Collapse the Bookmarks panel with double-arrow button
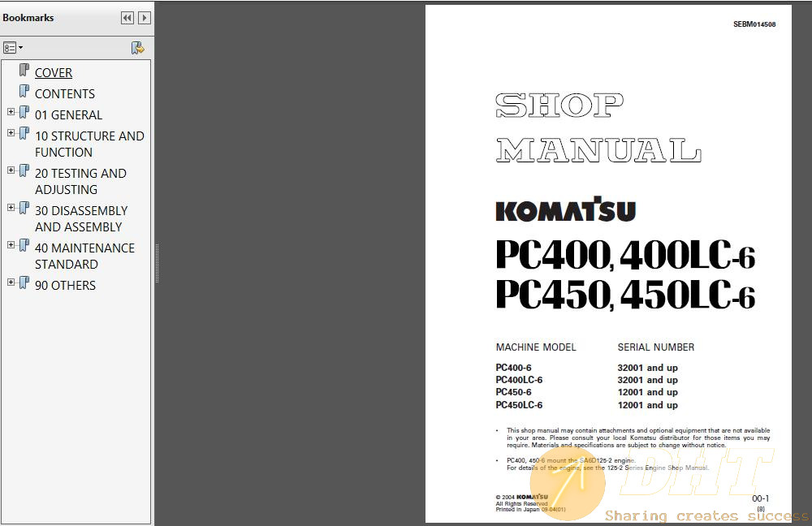Screen dimensions: 812x526 pyautogui.click(x=127, y=18)
